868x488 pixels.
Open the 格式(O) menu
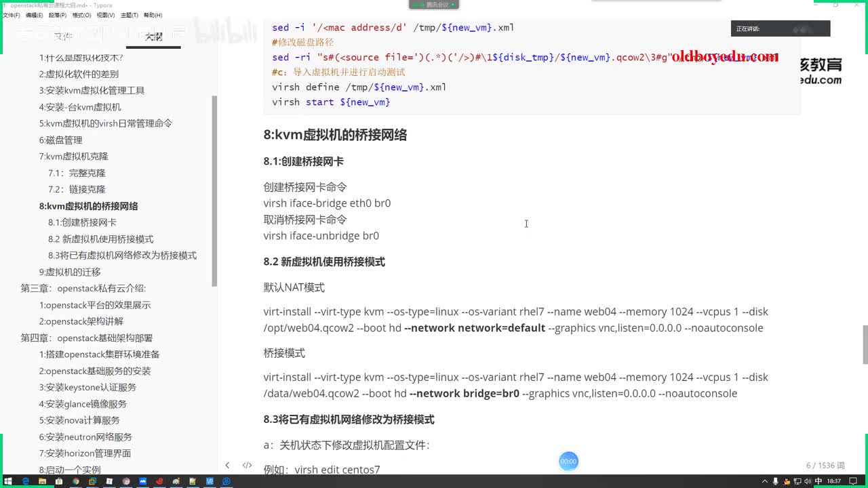click(x=81, y=15)
